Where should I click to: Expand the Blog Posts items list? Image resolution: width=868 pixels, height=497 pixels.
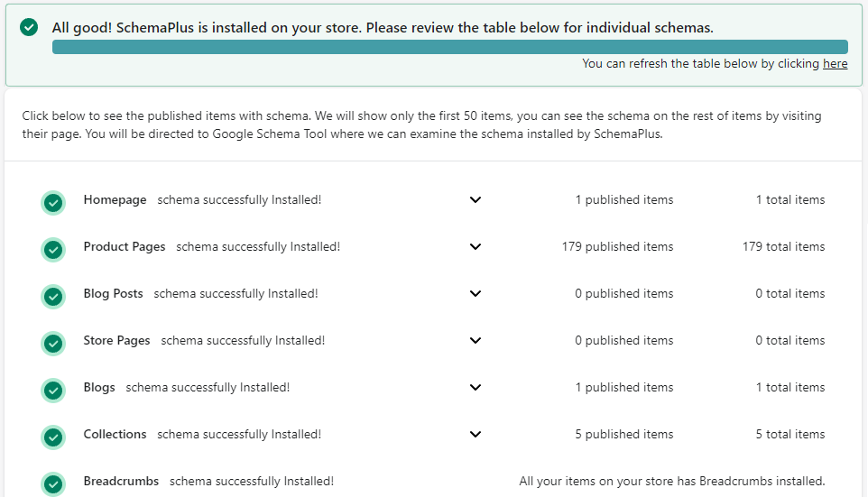476,294
